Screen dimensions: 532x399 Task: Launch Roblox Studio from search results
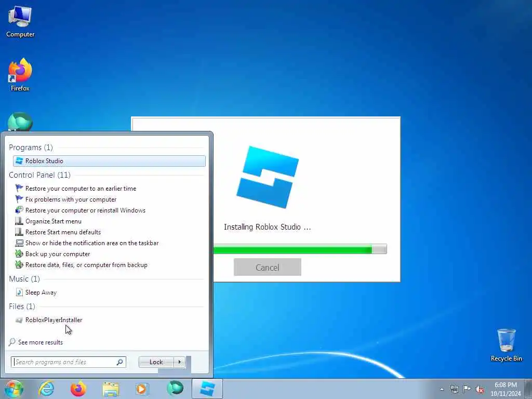coord(109,161)
